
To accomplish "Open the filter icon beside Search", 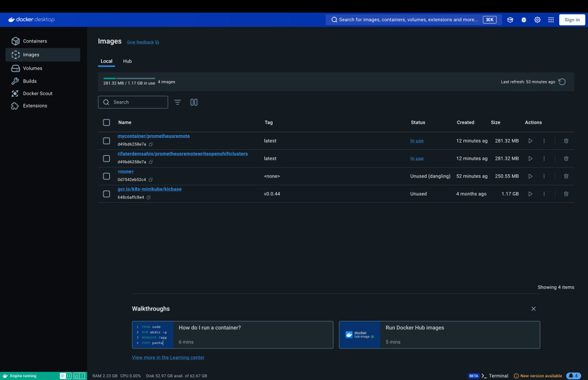I will click(178, 102).
